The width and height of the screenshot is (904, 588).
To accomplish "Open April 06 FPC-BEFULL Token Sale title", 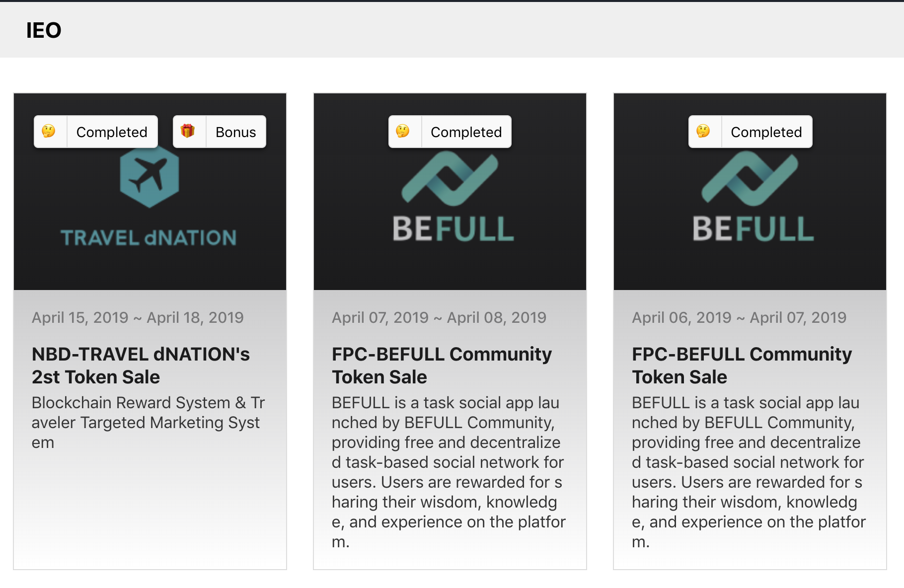I will 742,366.
